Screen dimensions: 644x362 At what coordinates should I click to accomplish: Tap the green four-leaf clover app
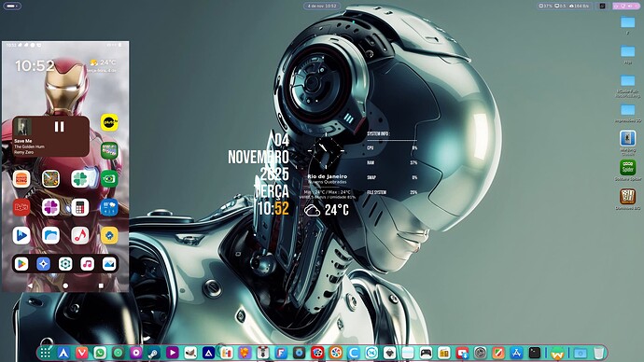tap(80, 179)
